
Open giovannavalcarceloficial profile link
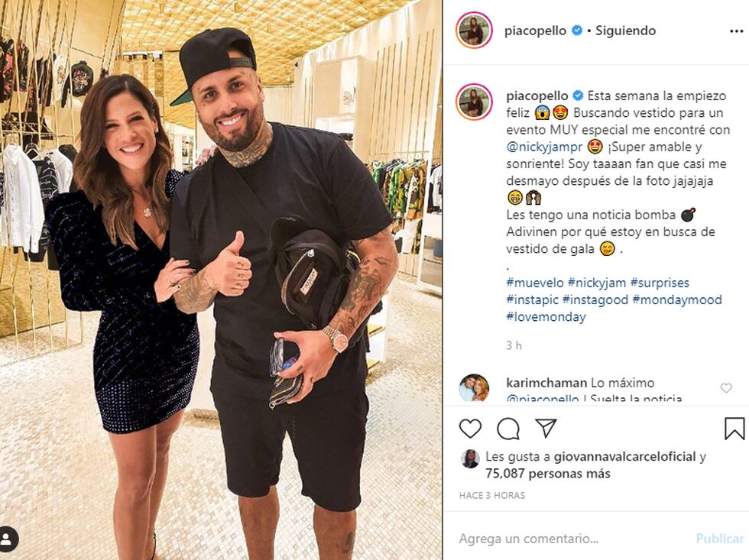[x=624, y=457]
